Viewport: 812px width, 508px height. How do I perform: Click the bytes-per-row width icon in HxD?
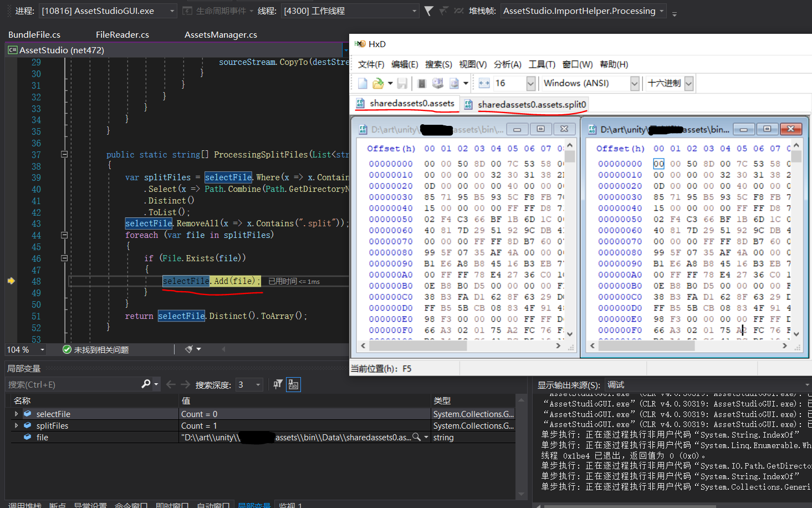click(484, 83)
